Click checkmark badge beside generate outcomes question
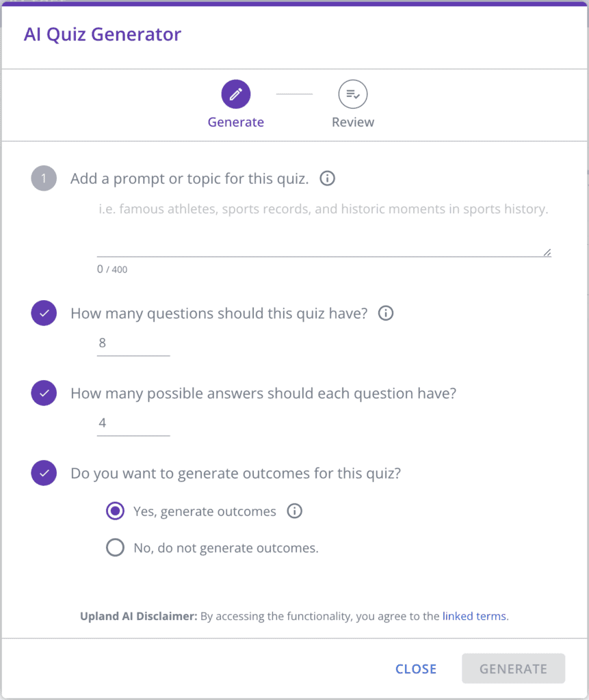 (x=44, y=473)
